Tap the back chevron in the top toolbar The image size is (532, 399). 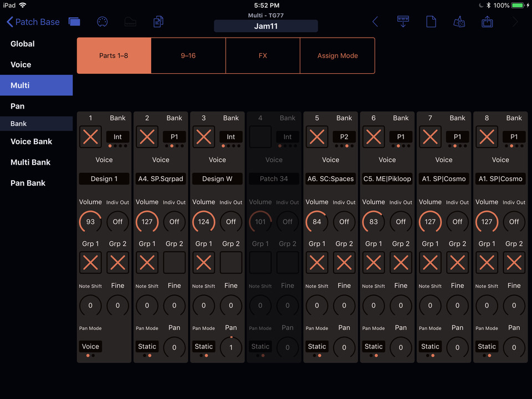[375, 22]
